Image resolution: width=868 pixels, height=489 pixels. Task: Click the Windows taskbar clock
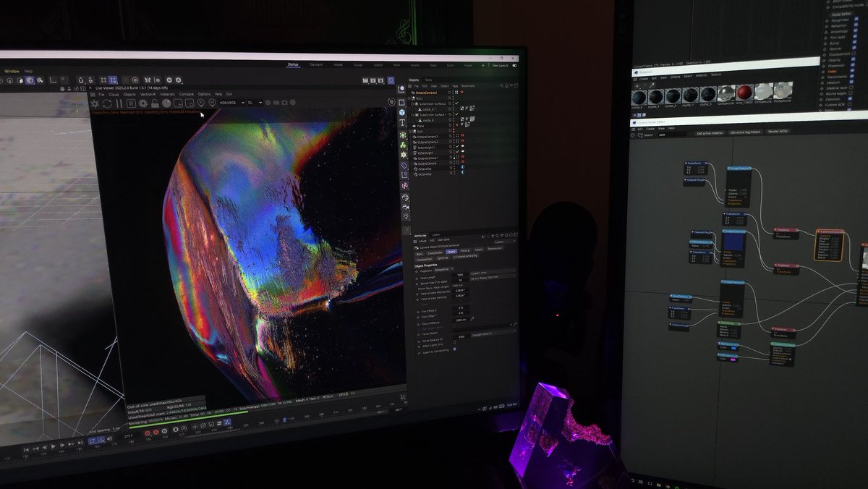(511, 404)
